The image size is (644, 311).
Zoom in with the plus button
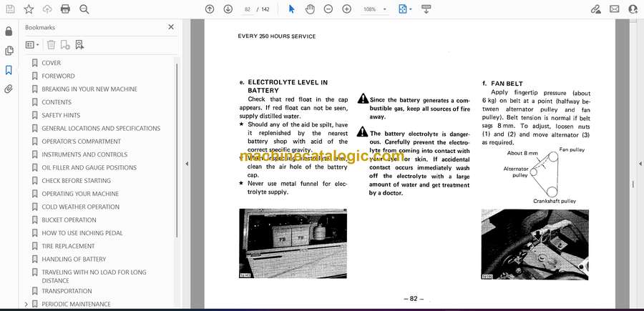(346, 9)
